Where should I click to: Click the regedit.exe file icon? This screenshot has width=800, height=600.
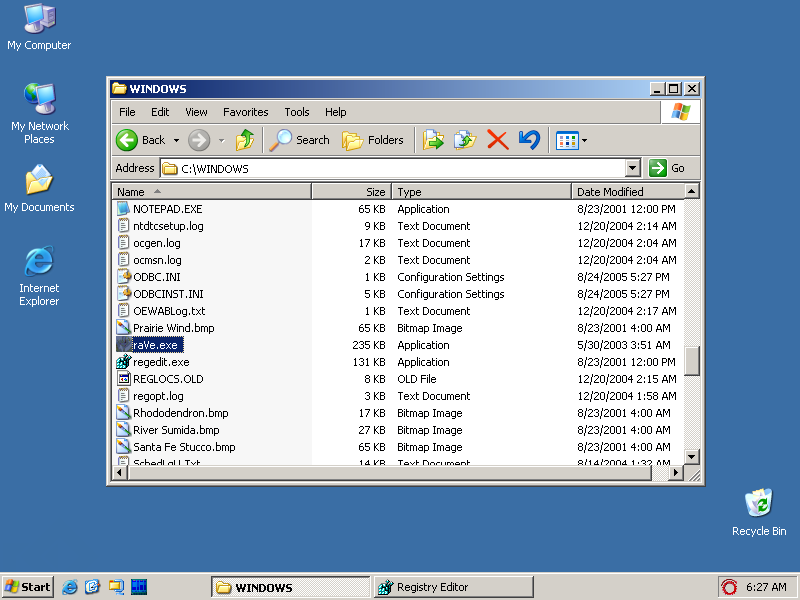123,362
